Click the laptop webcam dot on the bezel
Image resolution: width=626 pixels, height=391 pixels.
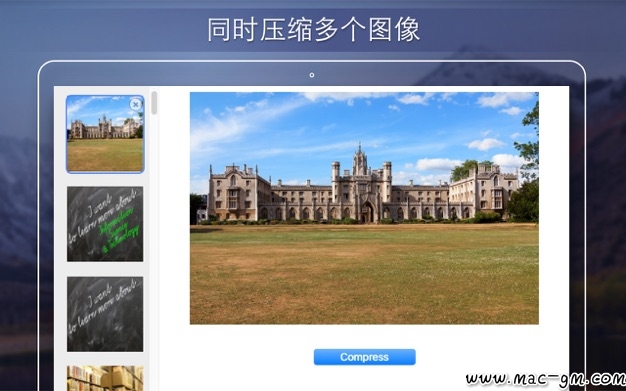tap(312, 75)
